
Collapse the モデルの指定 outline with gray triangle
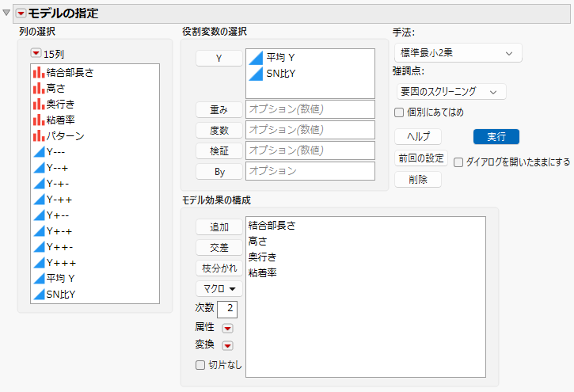[6, 13]
